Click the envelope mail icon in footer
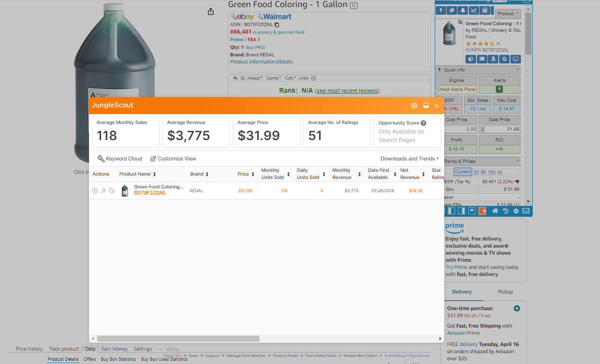600x364 pixels. point(526,211)
